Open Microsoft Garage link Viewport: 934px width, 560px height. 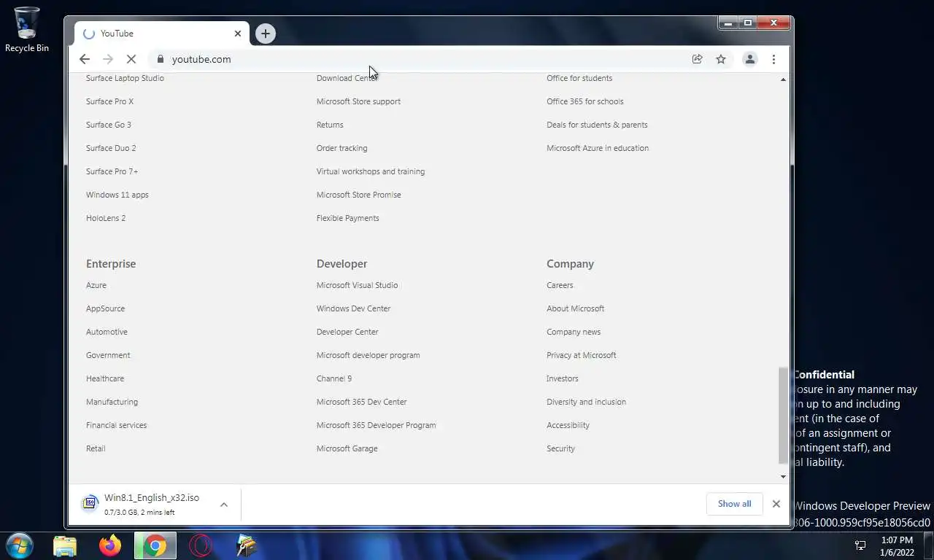[347, 448]
